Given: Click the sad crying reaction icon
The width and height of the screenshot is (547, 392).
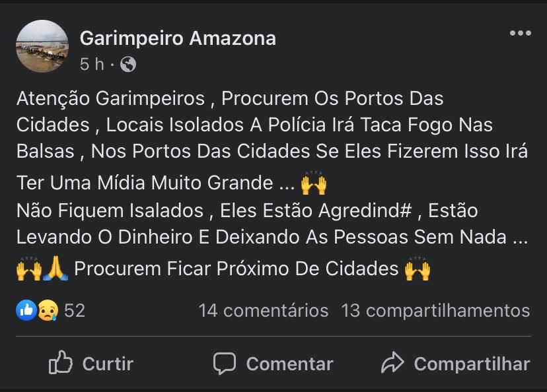Looking at the screenshot, I should pos(47,310).
